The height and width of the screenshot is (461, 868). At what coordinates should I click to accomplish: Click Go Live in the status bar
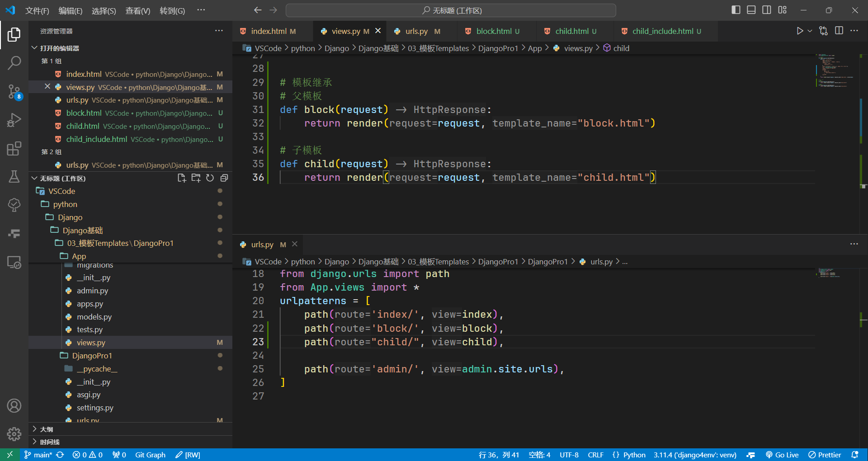[782, 455]
